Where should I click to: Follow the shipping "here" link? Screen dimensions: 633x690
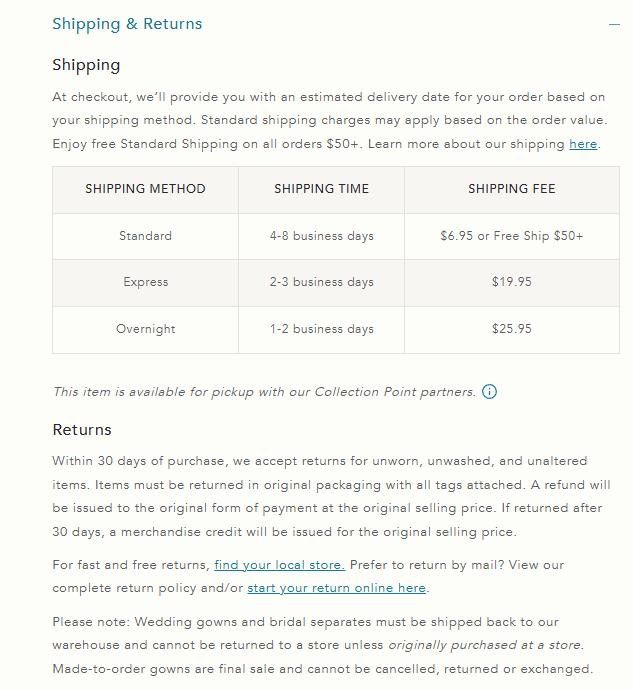(582, 144)
